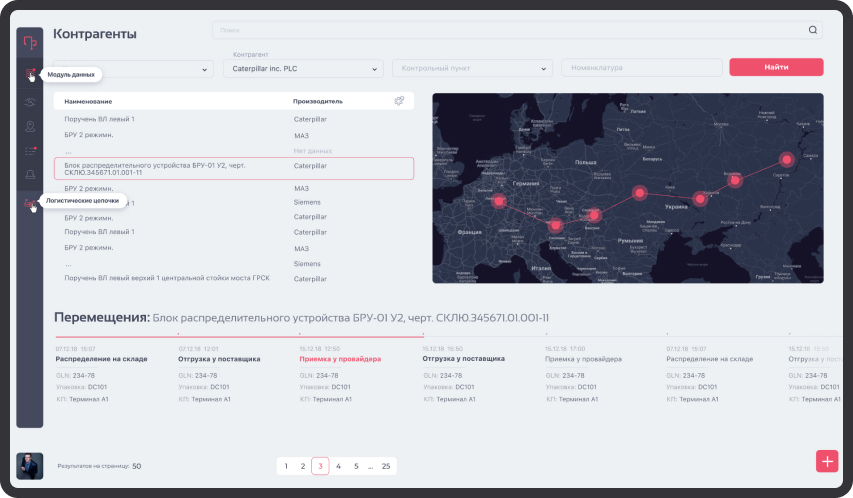Open the stamp icon in sidebar
The height and width of the screenshot is (498, 853).
30,174
